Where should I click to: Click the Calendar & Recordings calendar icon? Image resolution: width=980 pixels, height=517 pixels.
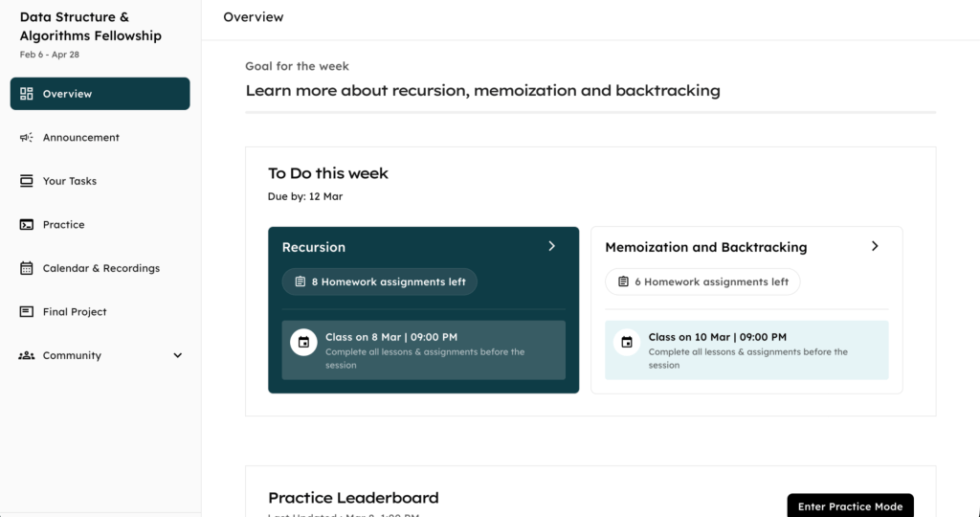27,269
